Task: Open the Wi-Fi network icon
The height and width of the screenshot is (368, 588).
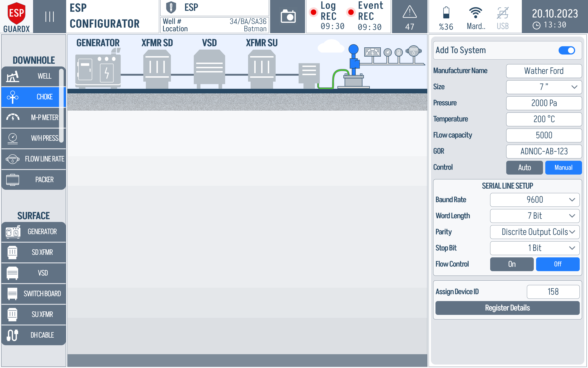Action: [x=475, y=13]
